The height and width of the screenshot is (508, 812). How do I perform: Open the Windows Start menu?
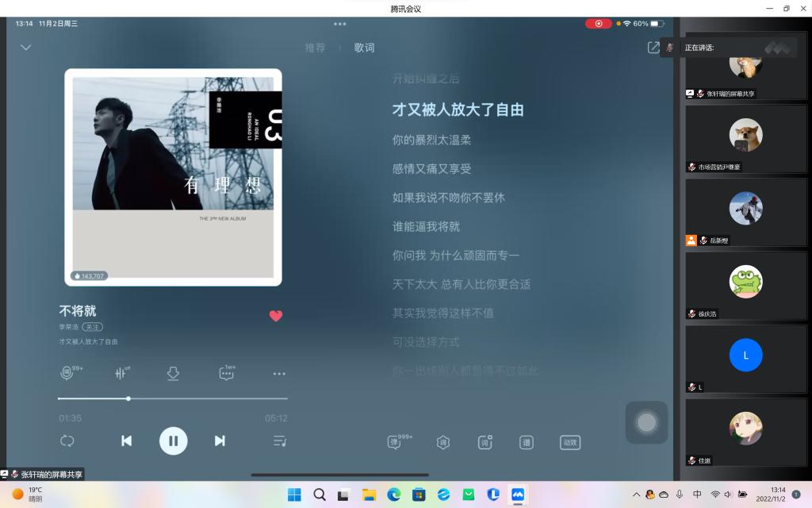click(294, 495)
